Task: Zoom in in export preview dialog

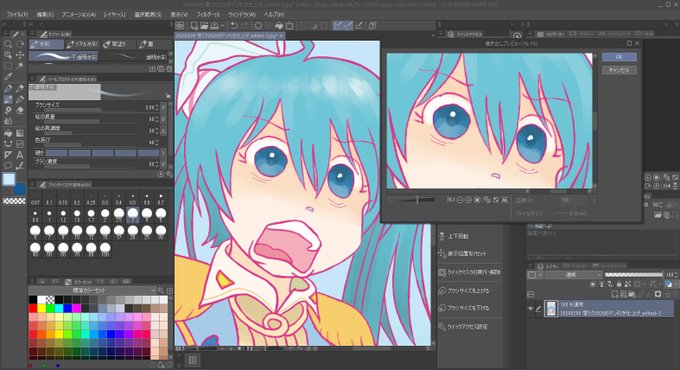Action: tap(468, 200)
